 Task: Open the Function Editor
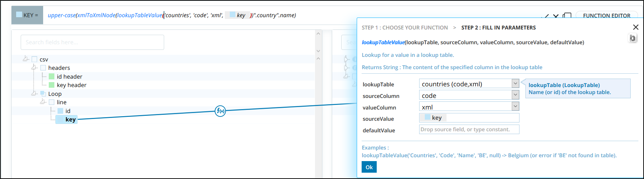click(x=606, y=15)
